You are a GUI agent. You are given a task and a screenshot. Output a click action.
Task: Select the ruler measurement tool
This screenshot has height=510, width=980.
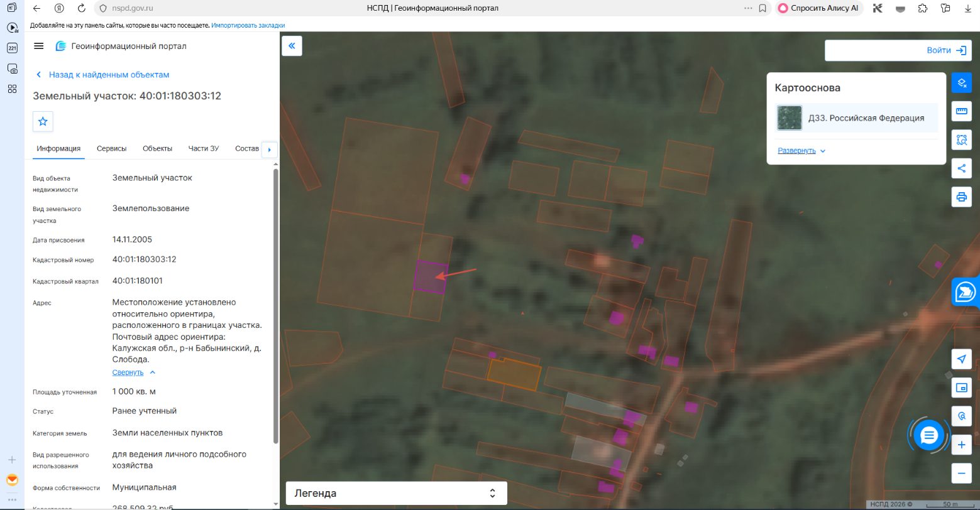[961, 111]
